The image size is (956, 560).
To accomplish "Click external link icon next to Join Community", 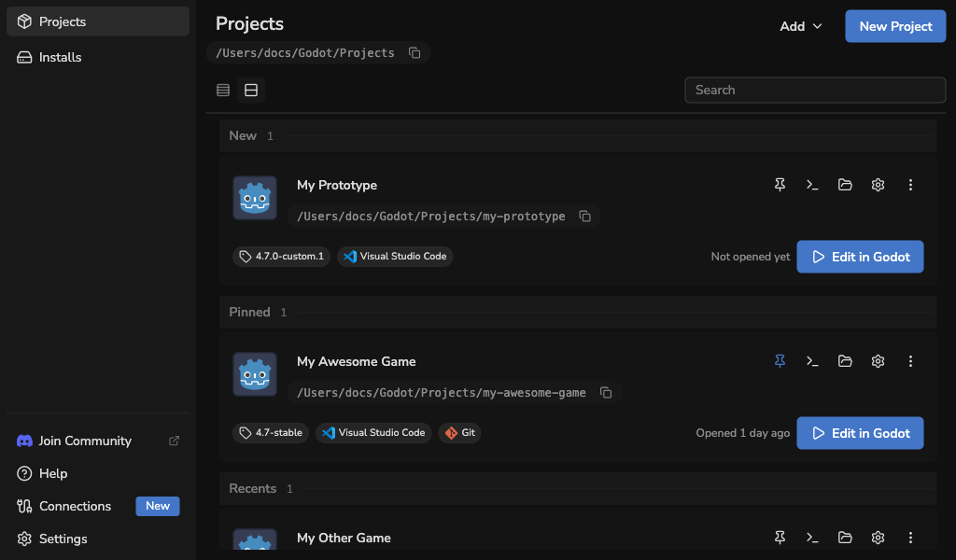I will [x=175, y=441].
